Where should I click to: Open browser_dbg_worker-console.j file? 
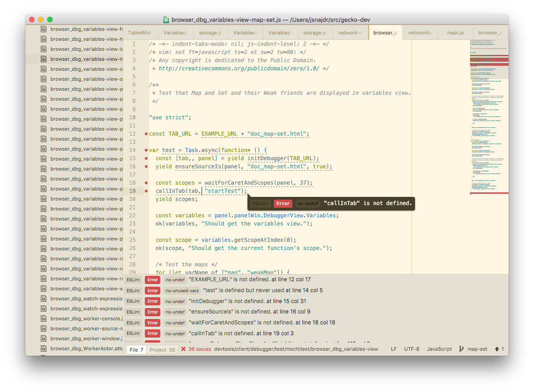[x=86, y=318]
